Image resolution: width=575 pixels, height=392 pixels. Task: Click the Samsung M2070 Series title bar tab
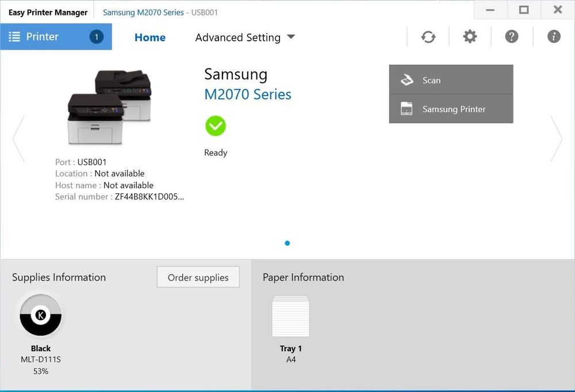(160, 13)
